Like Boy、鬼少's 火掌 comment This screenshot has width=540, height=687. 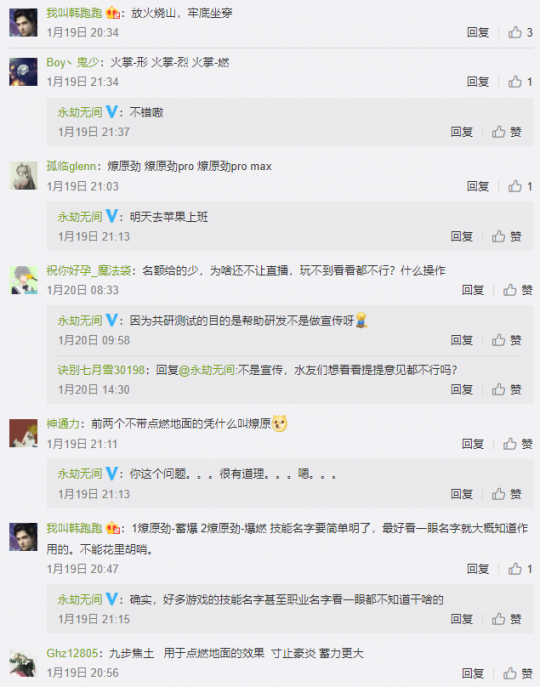click(520, 81)
